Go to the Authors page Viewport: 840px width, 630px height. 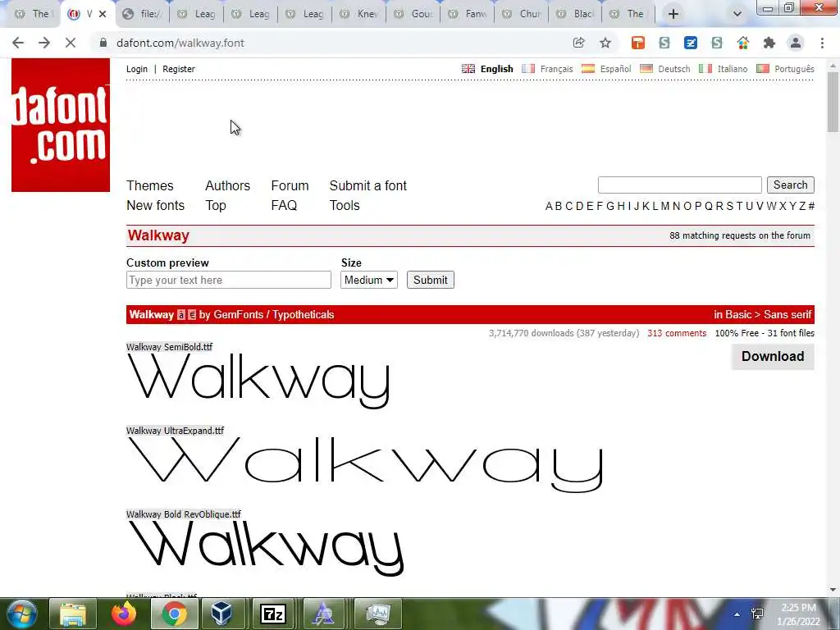[x=228, y=185]
